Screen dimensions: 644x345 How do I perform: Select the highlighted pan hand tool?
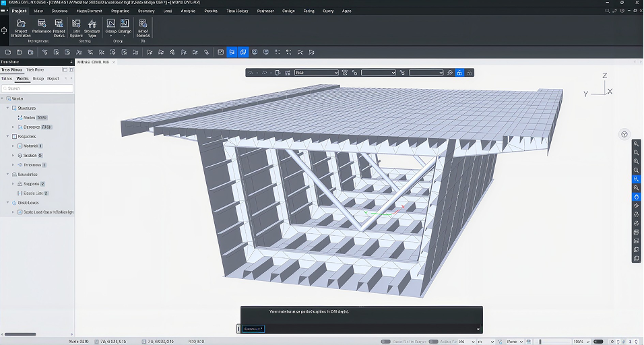click(x=636, y=197)
